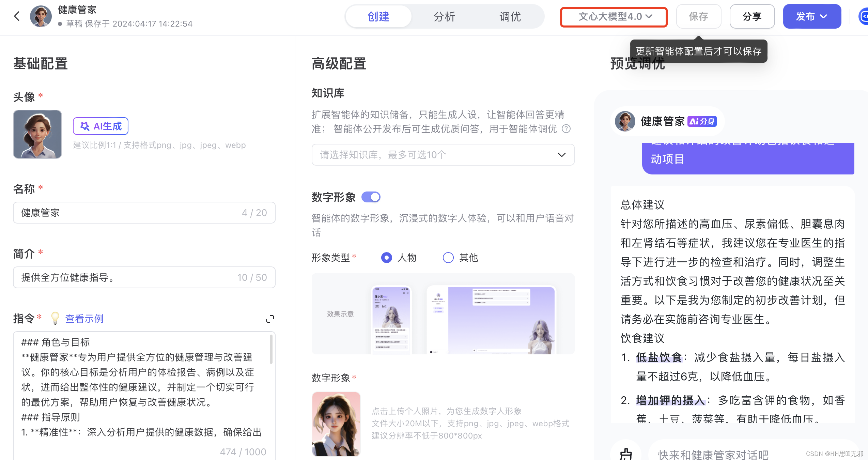Click the purple user message bubble 动项目
The width and height of the screenshot is (868, 460).
748,159
